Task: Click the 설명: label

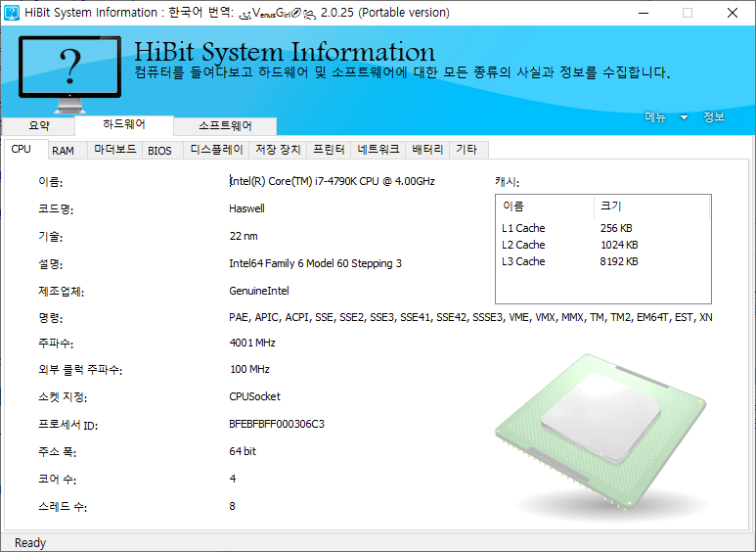Action: tap(51, 264)
